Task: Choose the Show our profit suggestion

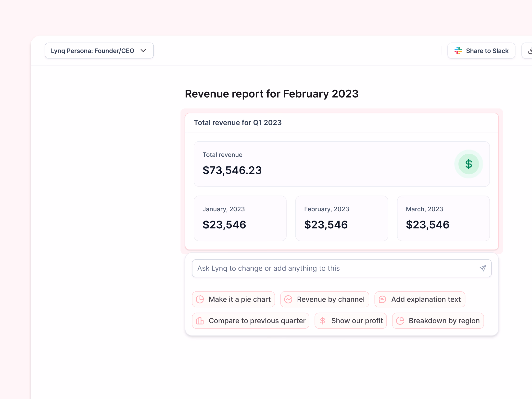Action: [x=351, y=321]
